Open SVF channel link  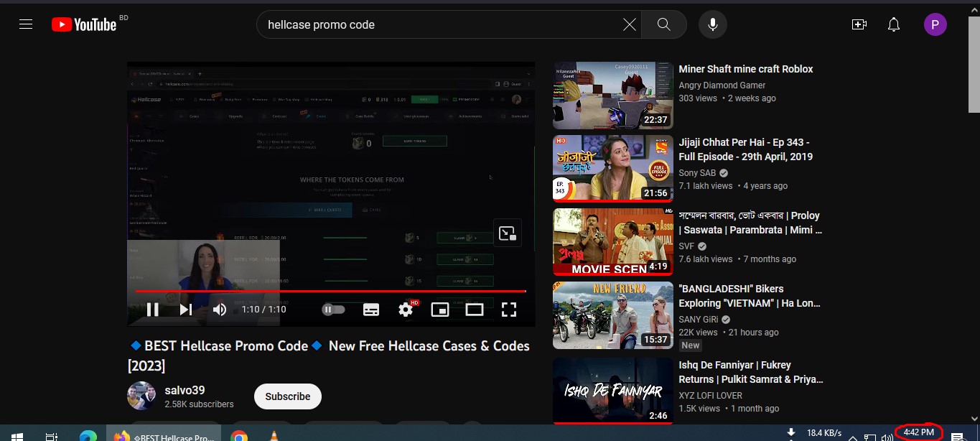(x=686, y=246)
